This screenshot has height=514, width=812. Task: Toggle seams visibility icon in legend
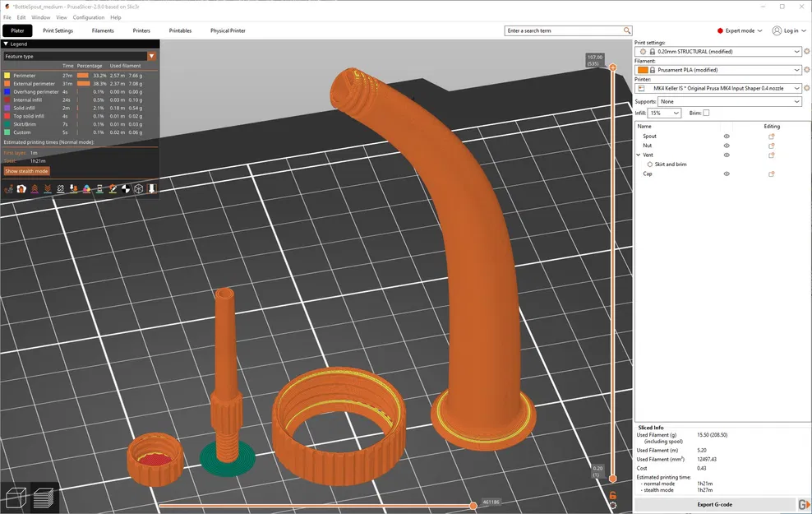(61, 189)
